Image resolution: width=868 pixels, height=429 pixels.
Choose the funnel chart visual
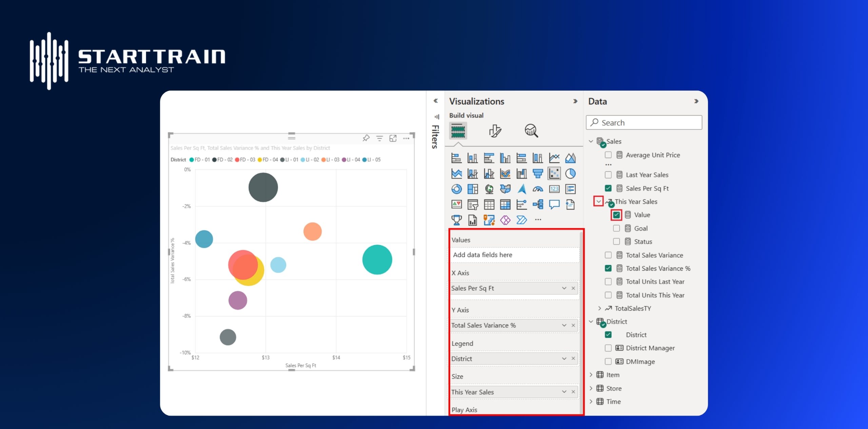[538, 174]
